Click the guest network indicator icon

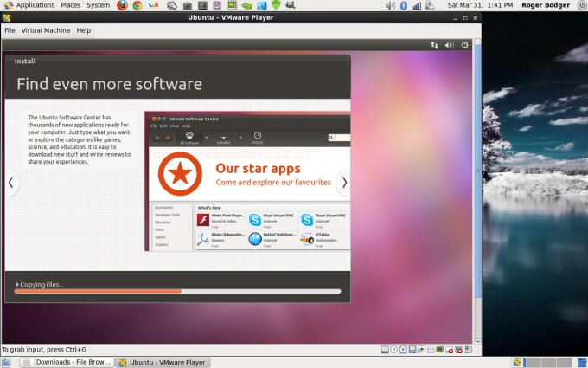click(x=434, y=45)
